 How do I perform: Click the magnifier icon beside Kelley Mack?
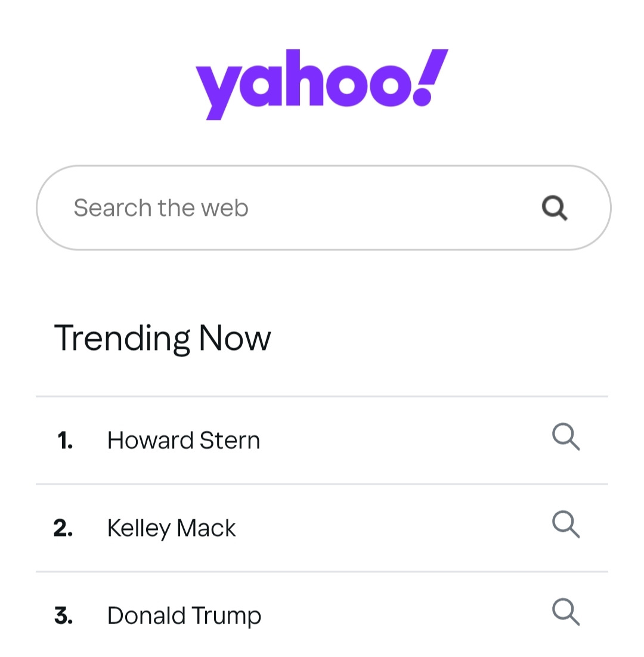[x=565, y=525]
